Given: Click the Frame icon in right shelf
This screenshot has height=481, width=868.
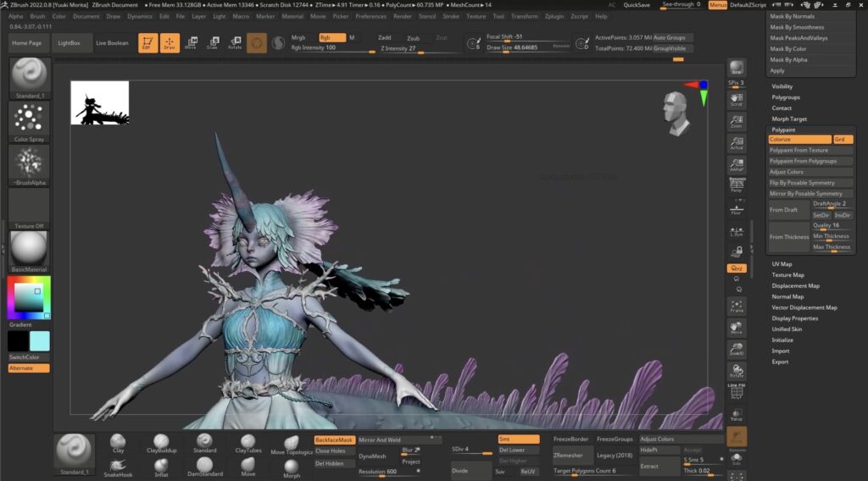Looking at the screenshot, I should [x=737, y=306].
